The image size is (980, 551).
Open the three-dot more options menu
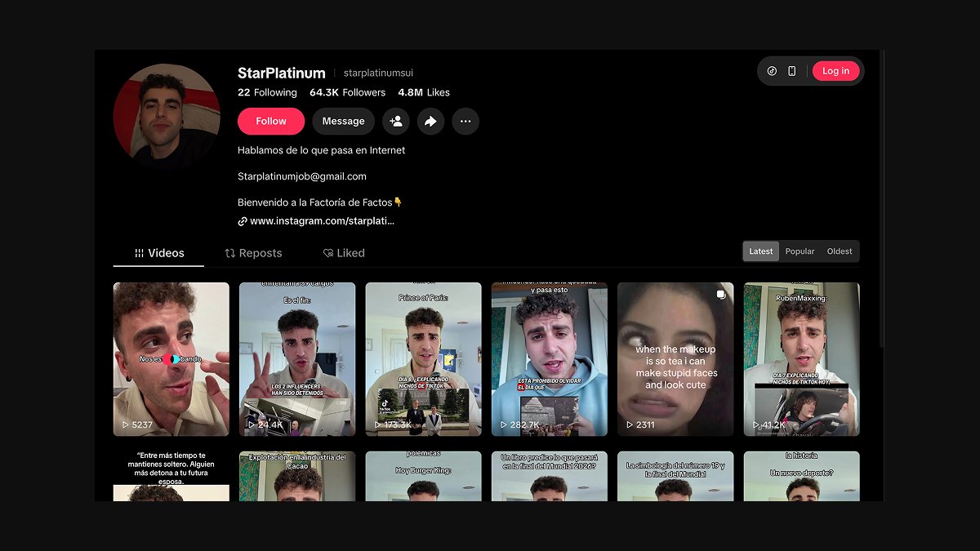pos(465,122)
